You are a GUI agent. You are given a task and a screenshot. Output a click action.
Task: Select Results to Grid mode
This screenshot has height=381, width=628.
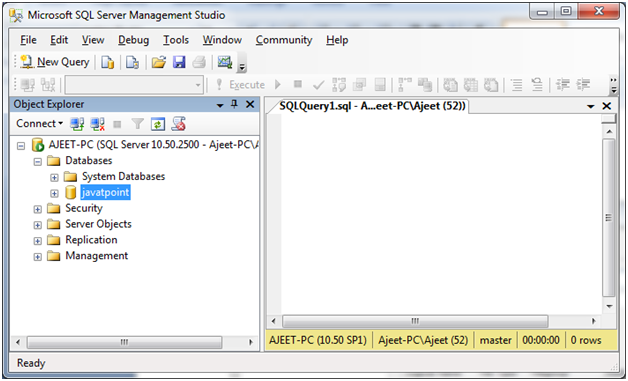click(471, 85)
